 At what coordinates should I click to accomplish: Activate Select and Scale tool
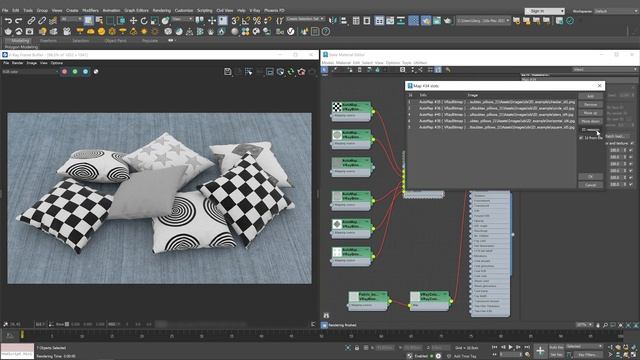pyautogui.click(x=154, y=20)
